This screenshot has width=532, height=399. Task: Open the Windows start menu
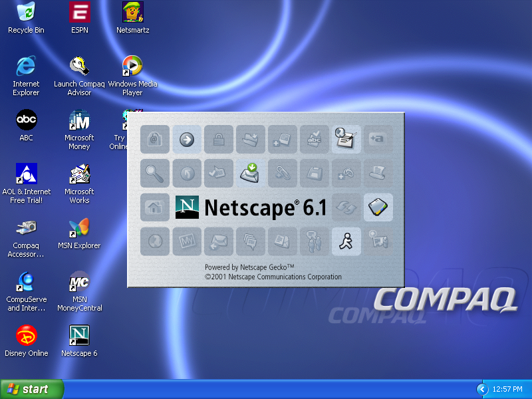[32, 389]
